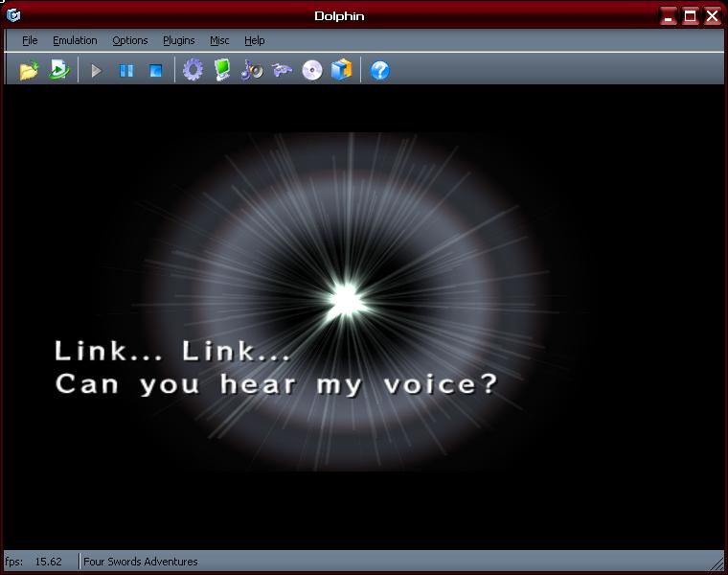
Task: Close the Dolphin window
Action: [x=713, y=16]
